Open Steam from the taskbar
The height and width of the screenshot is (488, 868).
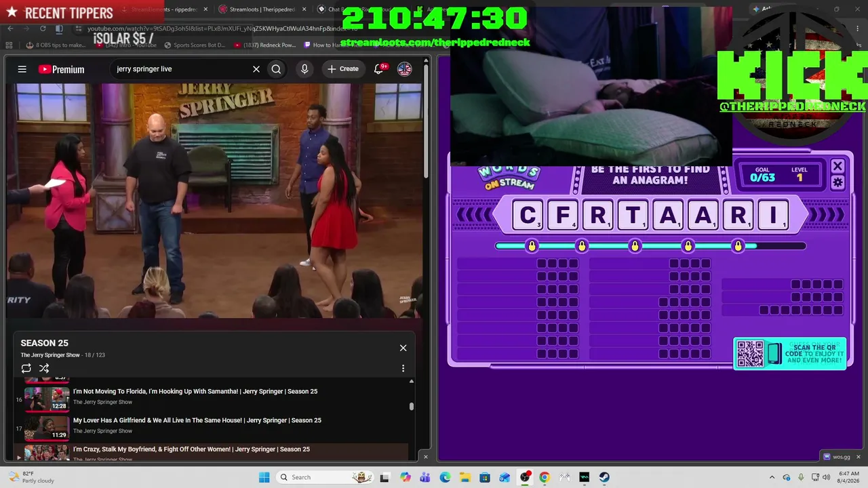(x=604, y=477)
